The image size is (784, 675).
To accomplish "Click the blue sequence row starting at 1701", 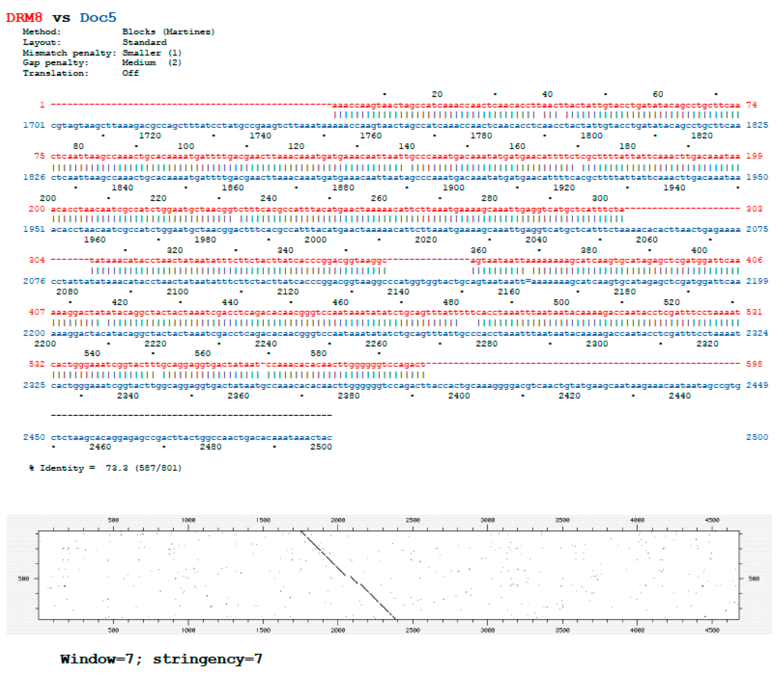I will pyautogui.click(x=396, y=125).
